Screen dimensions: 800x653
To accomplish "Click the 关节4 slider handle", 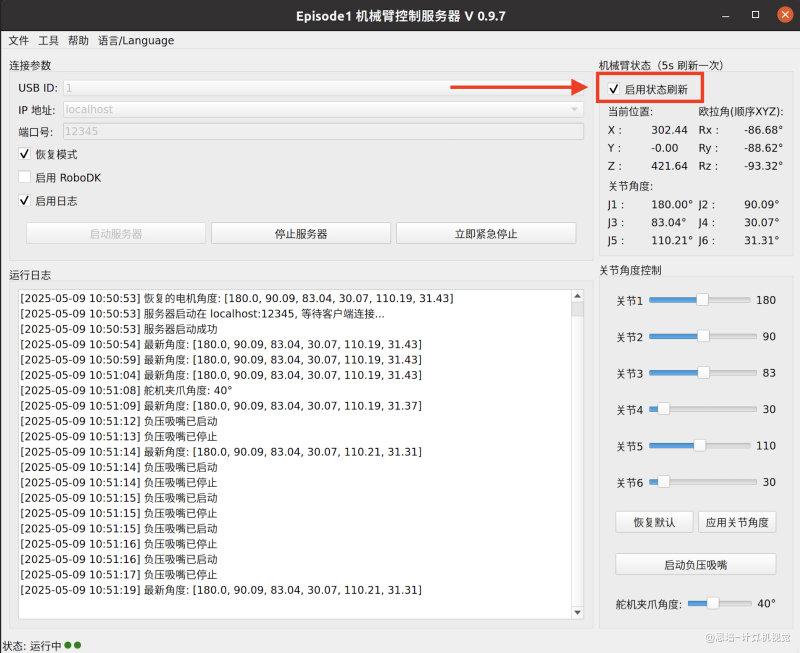I will [x=663, y=409].
